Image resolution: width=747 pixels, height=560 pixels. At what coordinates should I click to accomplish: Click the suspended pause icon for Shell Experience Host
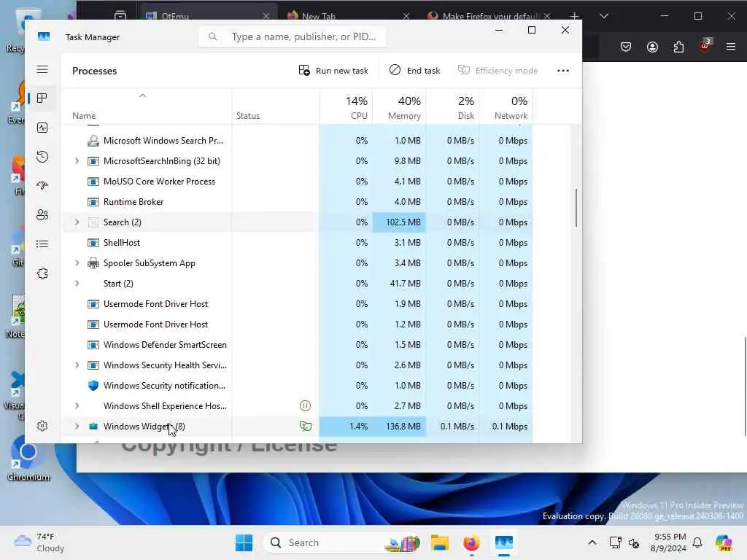[x=306, y=405]
